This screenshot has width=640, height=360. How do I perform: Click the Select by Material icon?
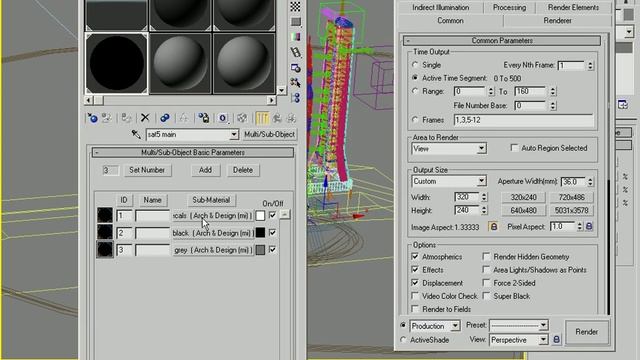click(296, 82)
